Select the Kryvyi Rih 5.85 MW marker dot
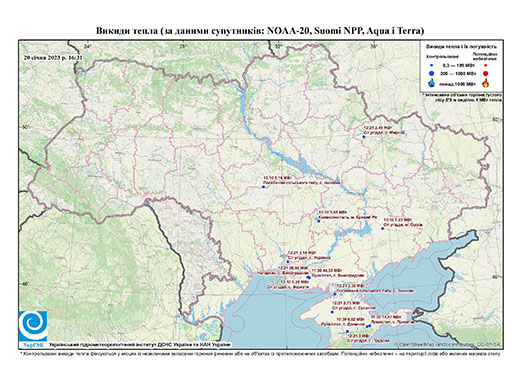 point(319,221)
